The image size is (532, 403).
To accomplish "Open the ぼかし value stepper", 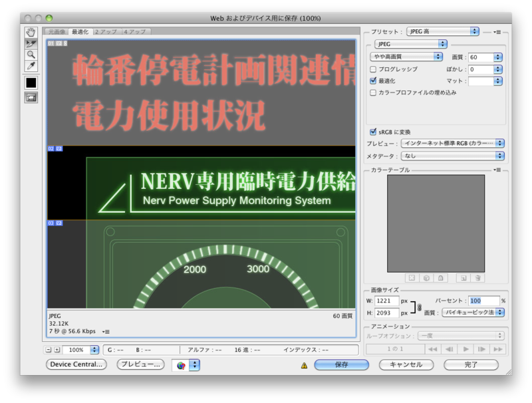I will click(497, 69).
